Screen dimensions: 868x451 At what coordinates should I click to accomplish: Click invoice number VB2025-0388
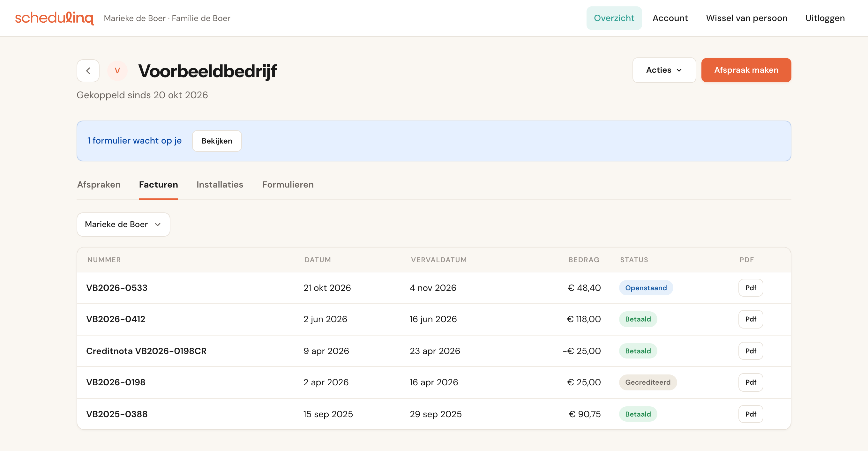[116, 414]
